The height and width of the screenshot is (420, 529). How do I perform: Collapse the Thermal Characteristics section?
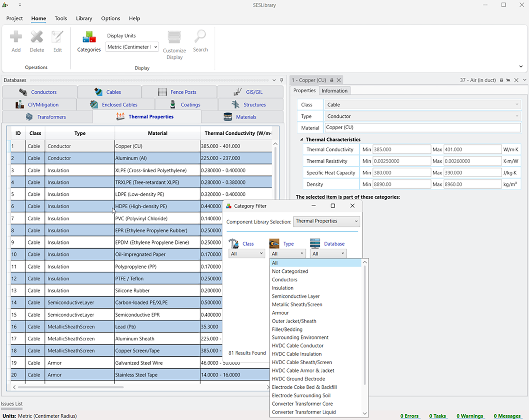(301, 139)
